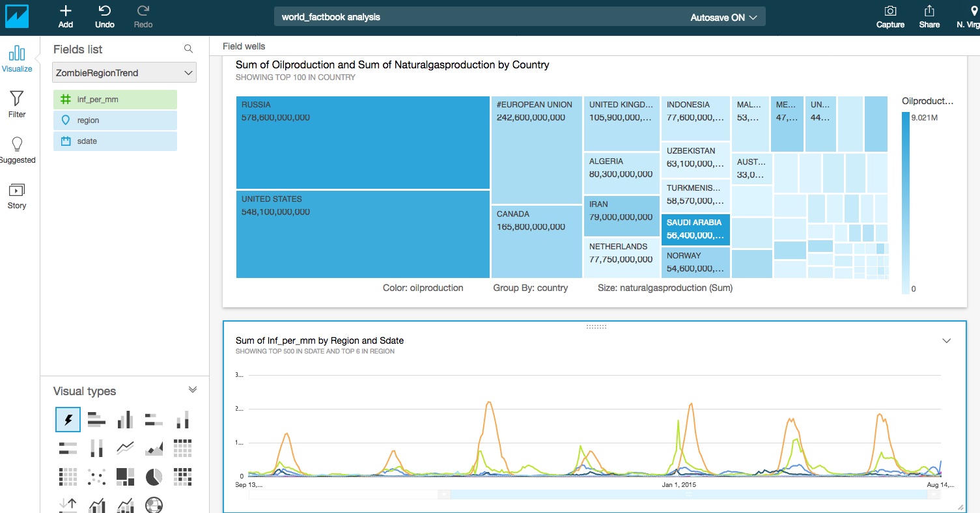Image resolution: width=980 pixels, height=513 pixels.
Task: Select the heat map visual type
Action: click(182, 477)
